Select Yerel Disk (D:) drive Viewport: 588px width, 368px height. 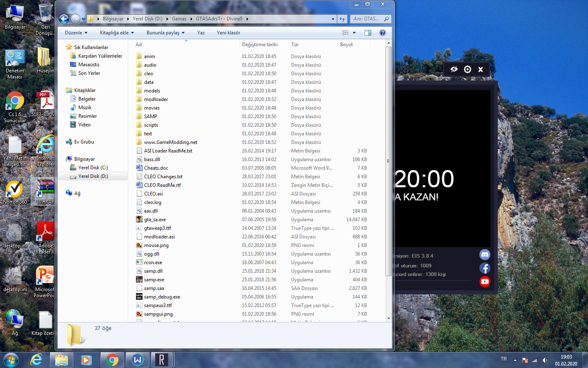[93, 176]
